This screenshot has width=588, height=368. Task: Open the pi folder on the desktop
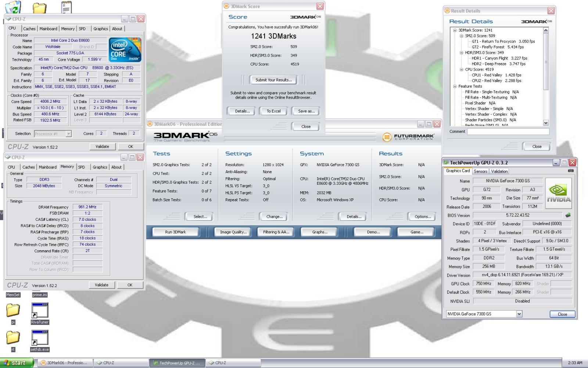[13, 314]
